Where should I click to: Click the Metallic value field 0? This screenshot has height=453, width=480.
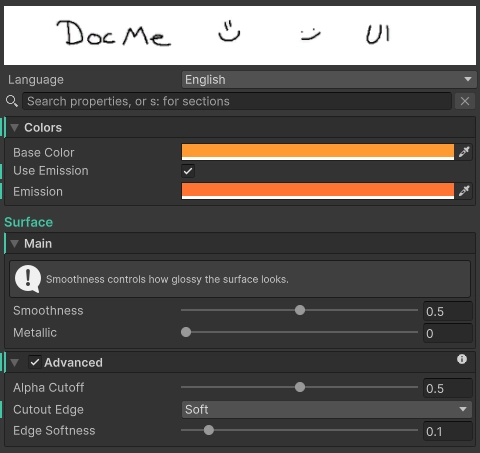point(448,333)
